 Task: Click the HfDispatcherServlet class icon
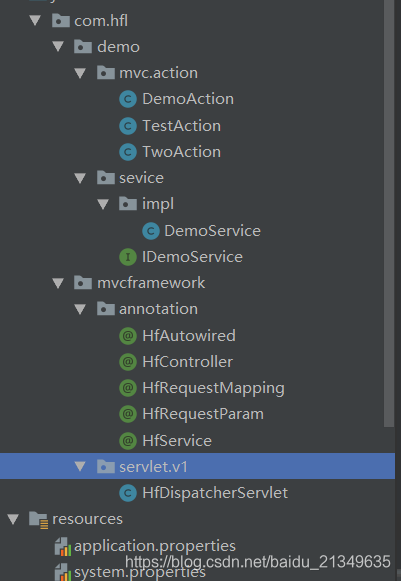pyautogui.click(x=128, y=493)
